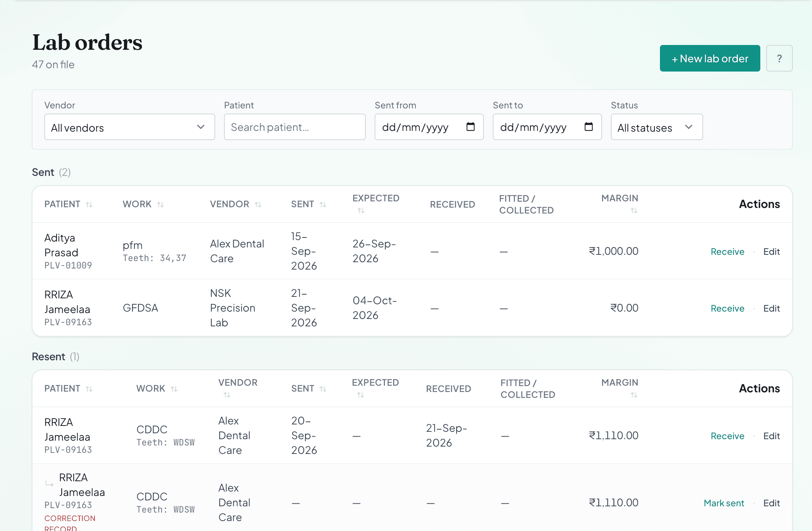Edit the GFDSA order for RRIZA Jameelaa
The height and width of the screenshot is (531, 812).
pyautogui.click(x=771, y=308)
